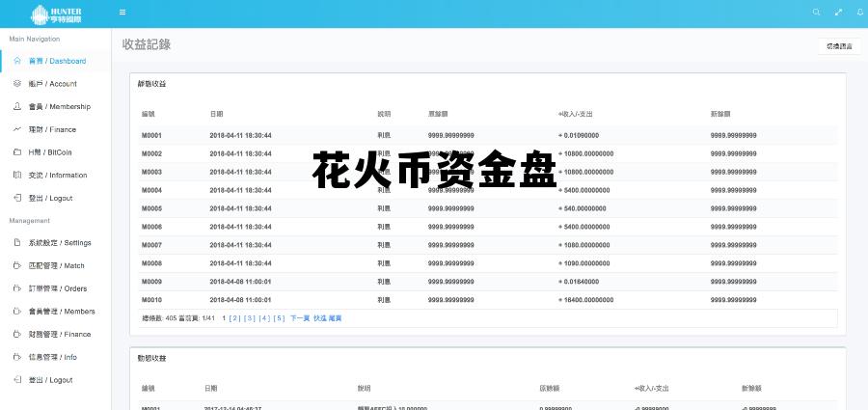The height and width of the screenshot is (410, 868).
Task: Click the 下一頁 next page link
Action: pyautogui.click(x=300, y=318)
